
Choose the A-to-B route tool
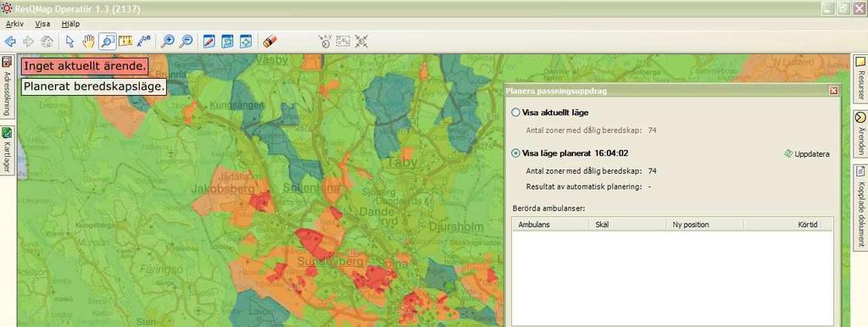[144, 41]
